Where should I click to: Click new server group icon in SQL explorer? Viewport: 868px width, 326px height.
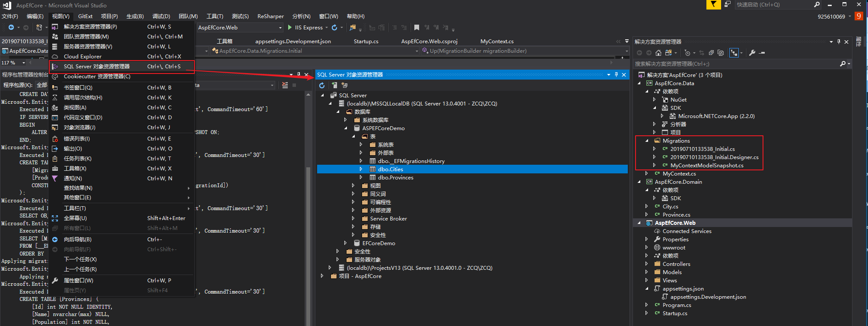(x=344, y=85)
